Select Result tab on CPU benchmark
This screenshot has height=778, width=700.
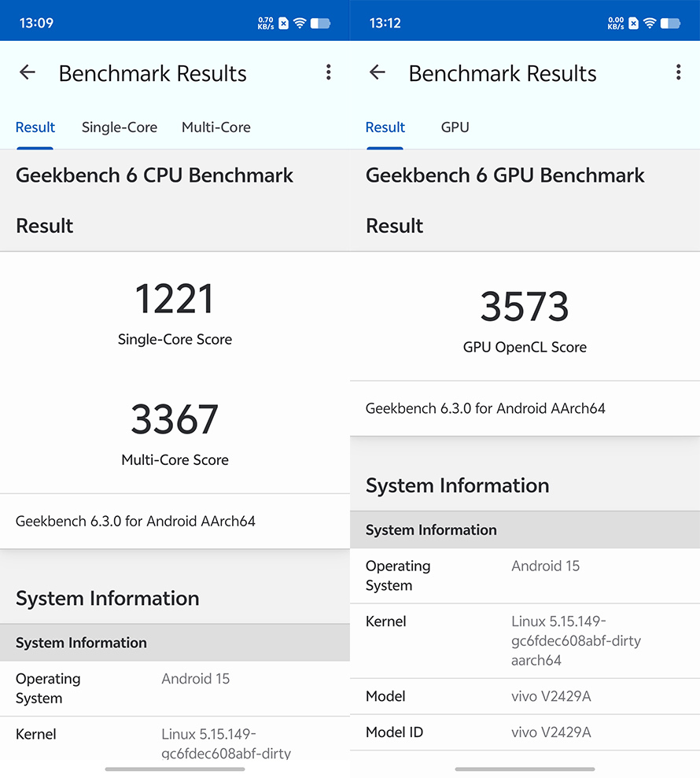click(35, 127)
